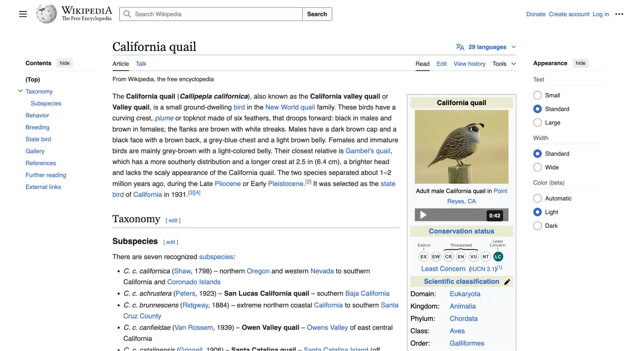Select Large text size
This screenshot has width=644, height=351.
click(537, 123)
